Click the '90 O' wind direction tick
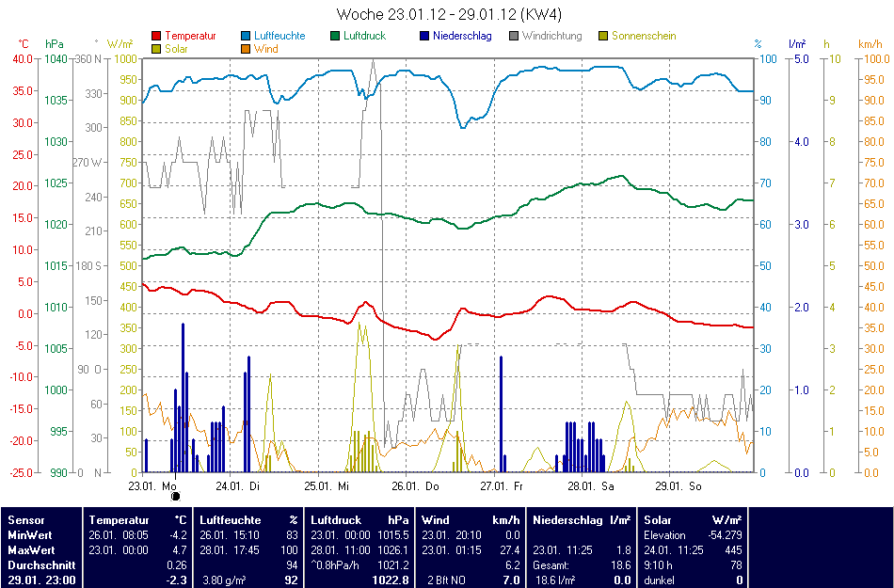Viewport: 894px width, 588px height. (90, 369)
